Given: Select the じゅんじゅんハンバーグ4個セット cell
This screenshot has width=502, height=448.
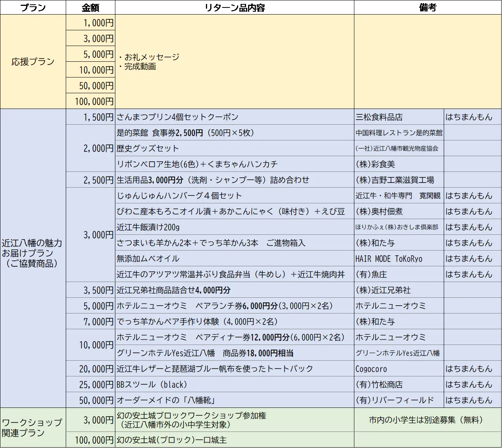Looking at the screenshot, I should [x=235, y=195].
